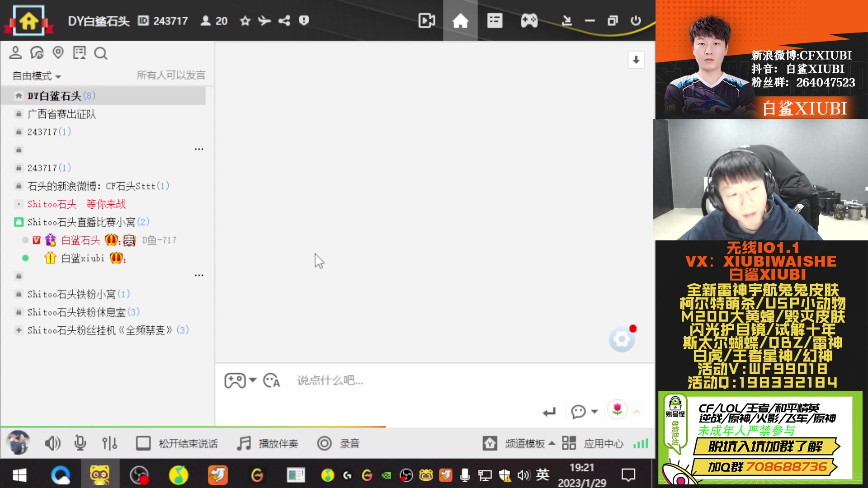
Task: Start 录音 recording button
Action: click(338, 443)
